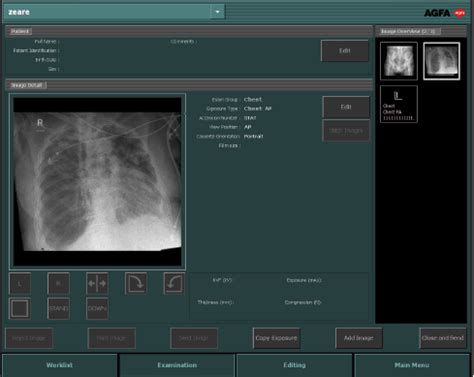Apply the R marker button

[x=58, y=283]
